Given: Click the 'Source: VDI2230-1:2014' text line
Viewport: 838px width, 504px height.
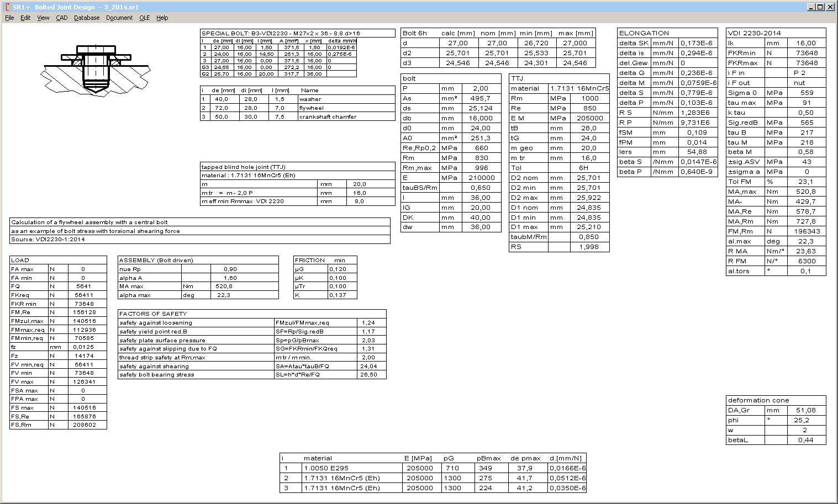Looking at the screenshot, I should 48,240.
